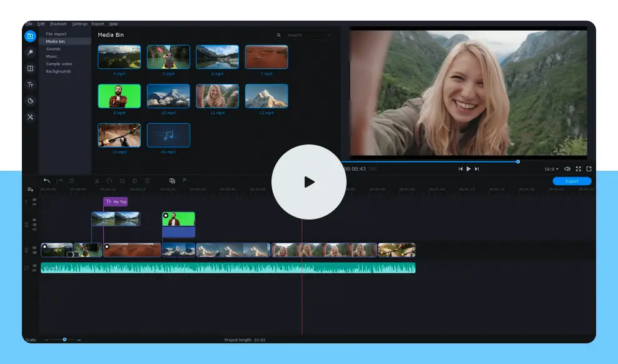Select the 7.mp4 red desert thumbnail
618x364 pixels.
[266, 57]
